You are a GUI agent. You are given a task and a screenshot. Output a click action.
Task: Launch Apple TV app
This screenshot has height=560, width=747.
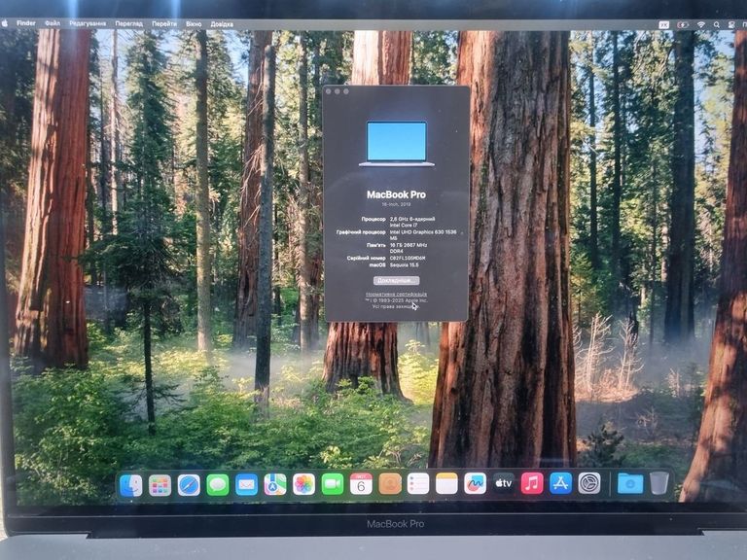pyautogui.click(x=504, y=483)
